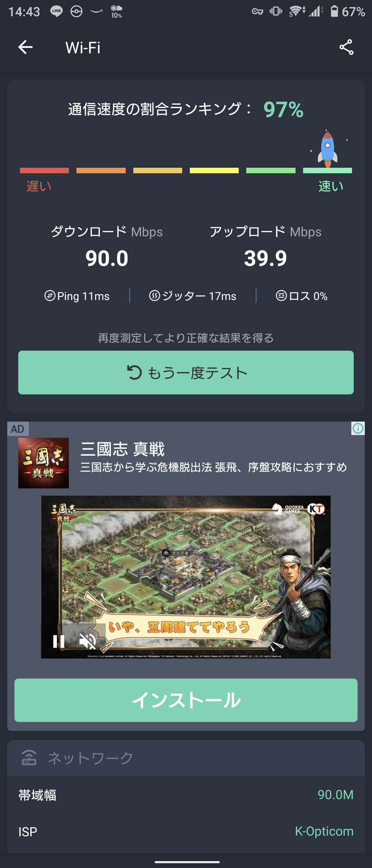The height and width of the screenshot is (868, 372).
Task: Open the 三國志 真戦 ad title
Action: pos(123,449)
